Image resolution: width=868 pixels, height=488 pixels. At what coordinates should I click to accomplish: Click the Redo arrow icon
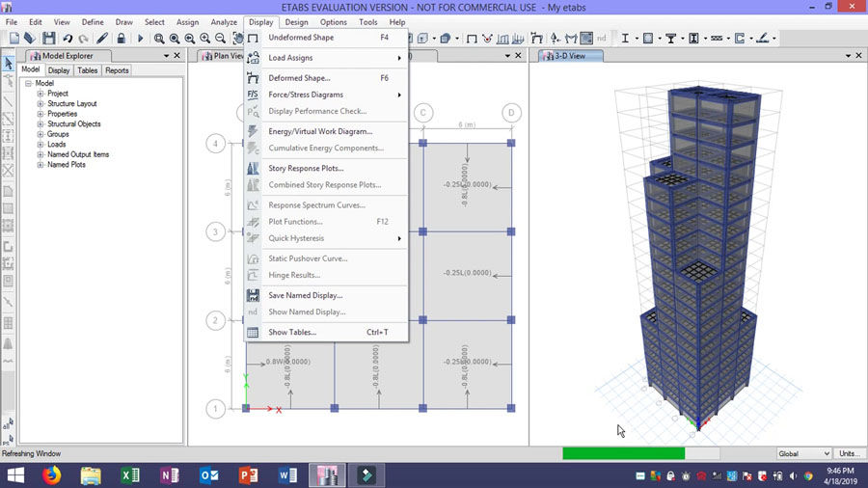tap(83, 39)
